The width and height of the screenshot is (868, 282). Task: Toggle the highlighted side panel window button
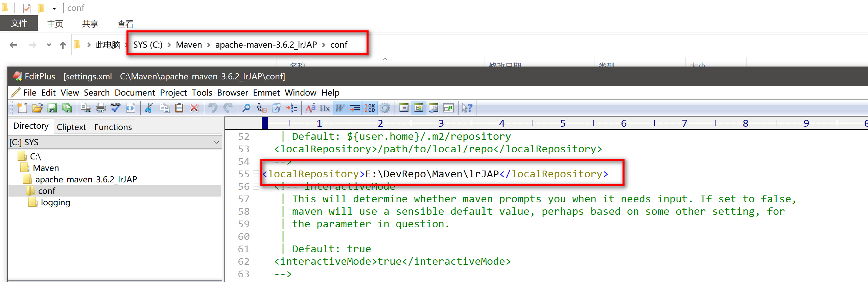click(x=419, y=108)
